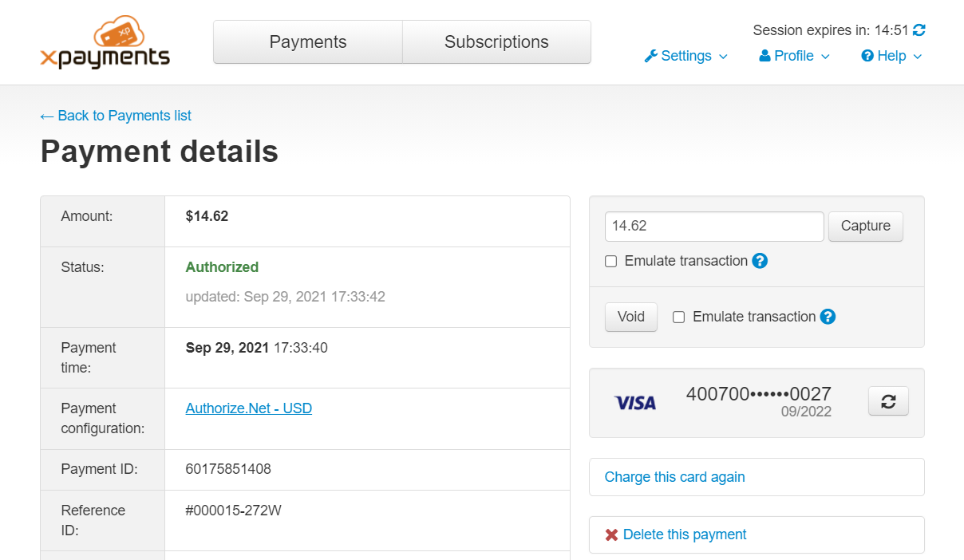Click the X-Payments logo
This screenshot has height=560, width=964.
click(x=105, y=42)
